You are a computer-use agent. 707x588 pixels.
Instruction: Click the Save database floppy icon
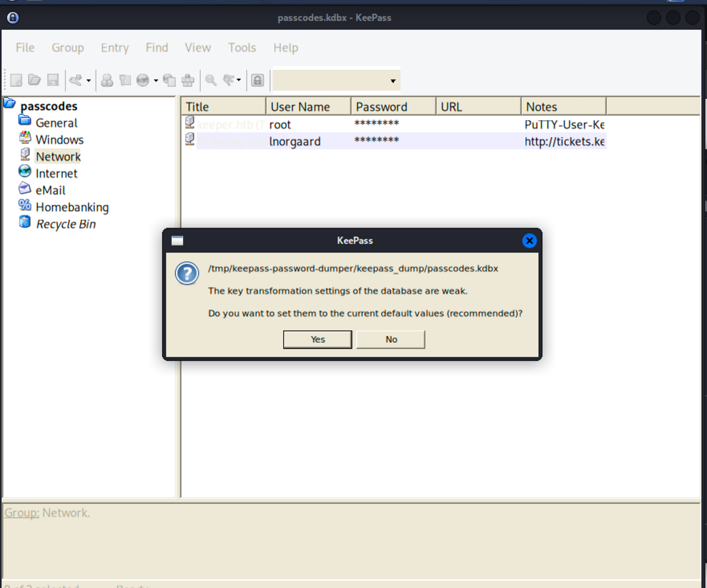point(53,80)
